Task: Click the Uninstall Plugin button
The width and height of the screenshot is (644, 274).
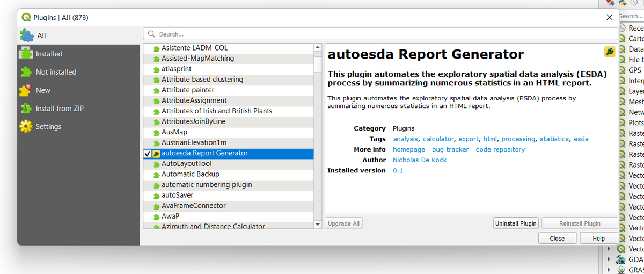Action: (516, 223)
